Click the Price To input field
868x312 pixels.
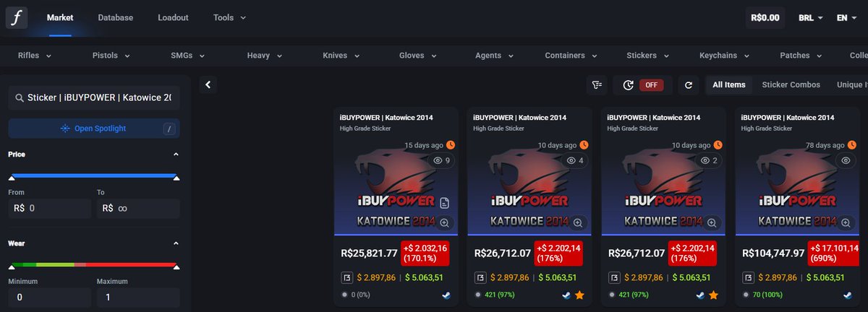point(138,208)
